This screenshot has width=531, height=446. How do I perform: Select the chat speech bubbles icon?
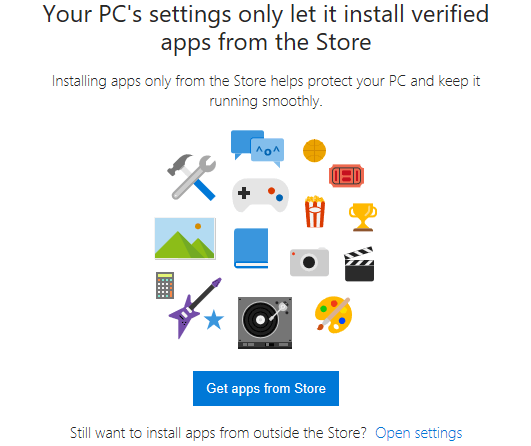pos(257,148)
